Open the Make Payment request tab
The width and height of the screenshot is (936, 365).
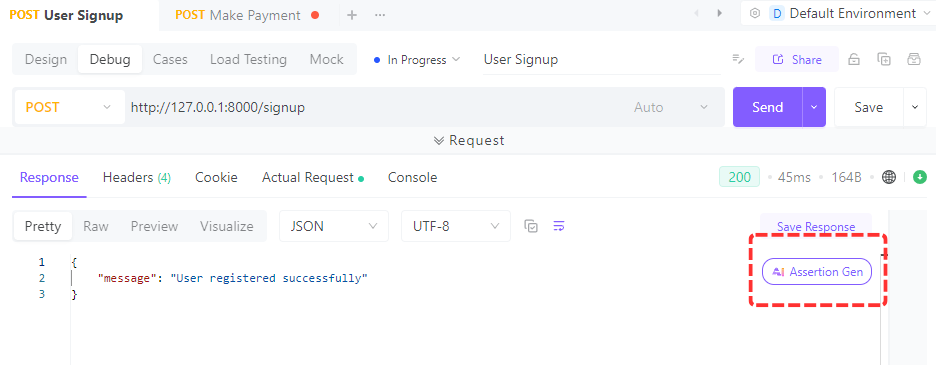pos(247,16)
